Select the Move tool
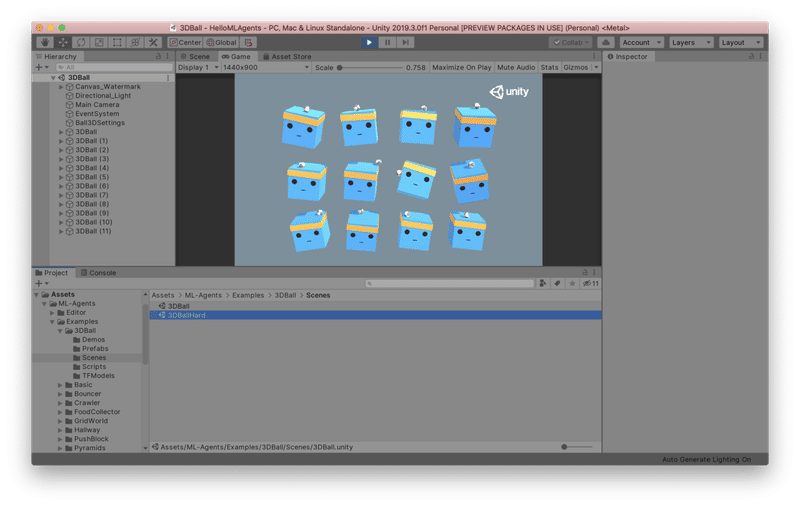The image size is (800, 507). [x=63, y=42]
